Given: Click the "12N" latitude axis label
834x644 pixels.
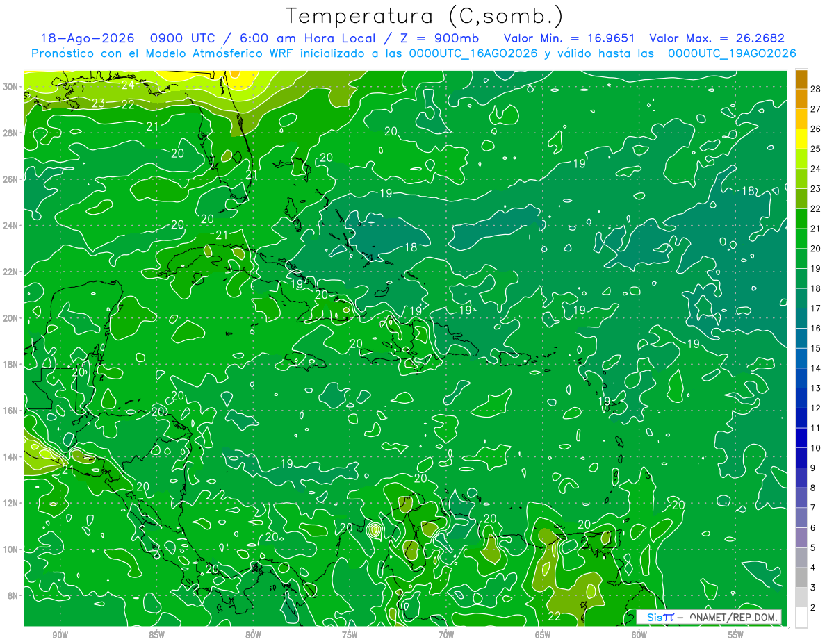Looking at the screenshot, I should pos(11,503).
